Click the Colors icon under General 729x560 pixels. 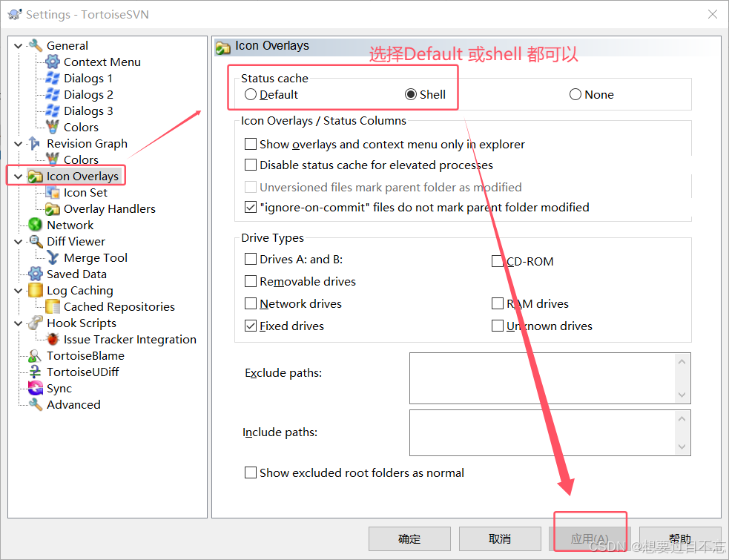53,127
